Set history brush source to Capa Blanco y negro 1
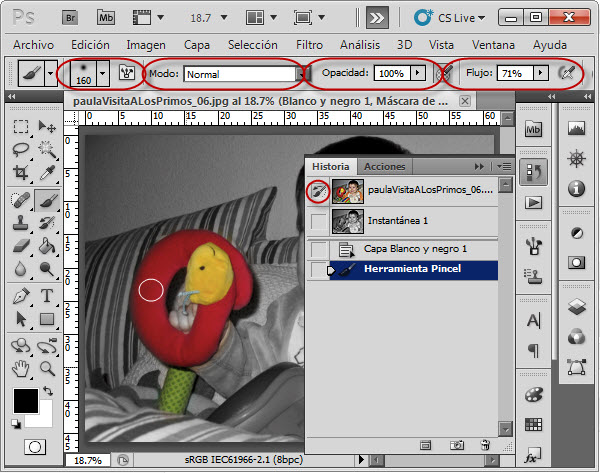This screenshot has height=473, width=600. tap(319, 250)
